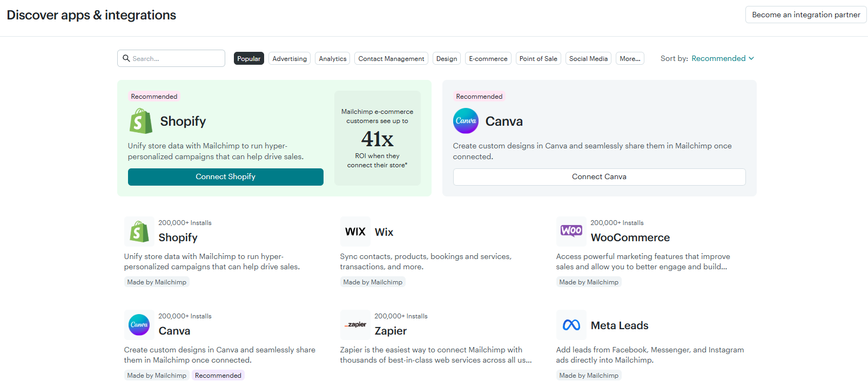Click the WooCommerce description text
868x388 pixels.
coord(643,262)
